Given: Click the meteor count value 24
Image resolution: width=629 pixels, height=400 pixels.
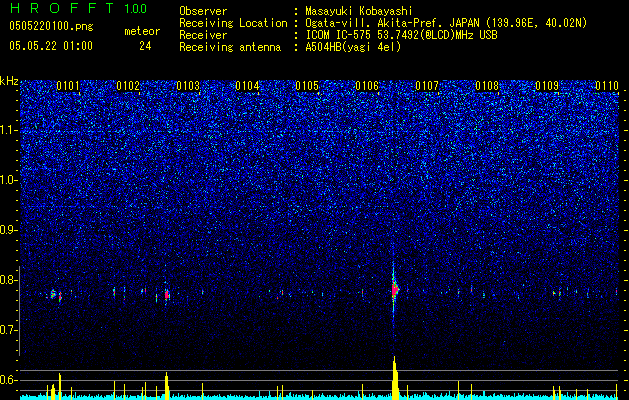Looking at the screenshot, I should coord(145,46).
